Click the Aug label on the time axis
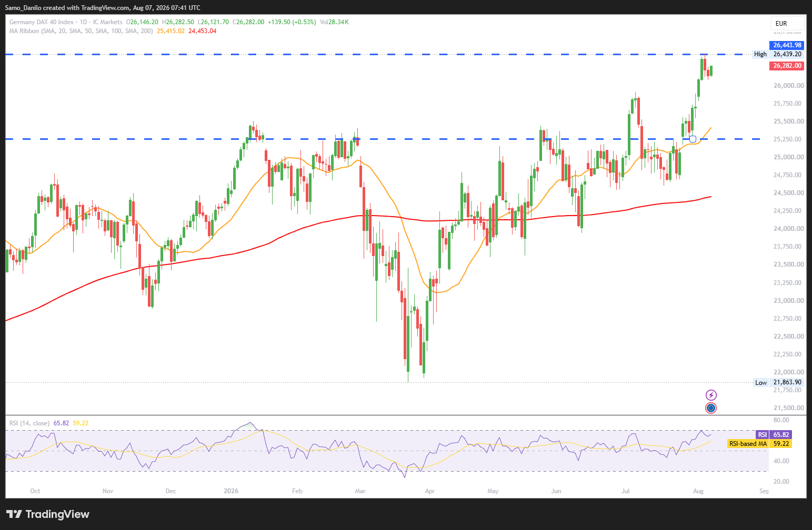 point(698,491)
